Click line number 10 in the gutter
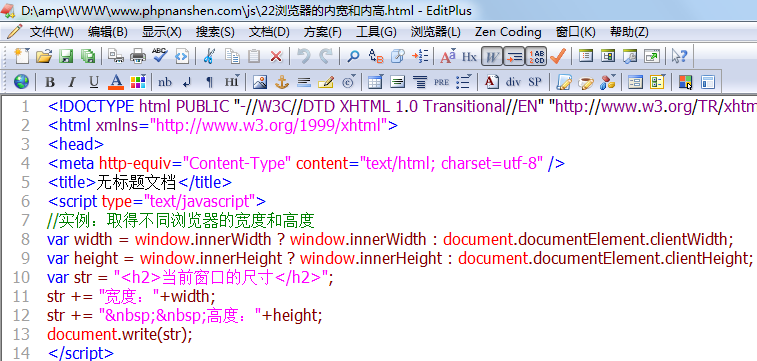Viewport: 757px width, 361px height. click(x=21, y=278)
